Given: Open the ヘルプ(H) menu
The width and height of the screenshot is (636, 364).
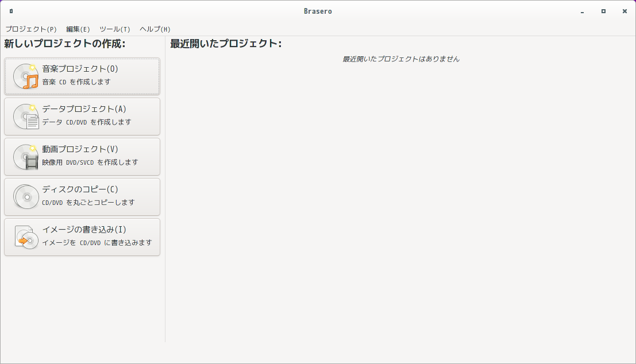Looking at the screenshot, I should 155,29.
